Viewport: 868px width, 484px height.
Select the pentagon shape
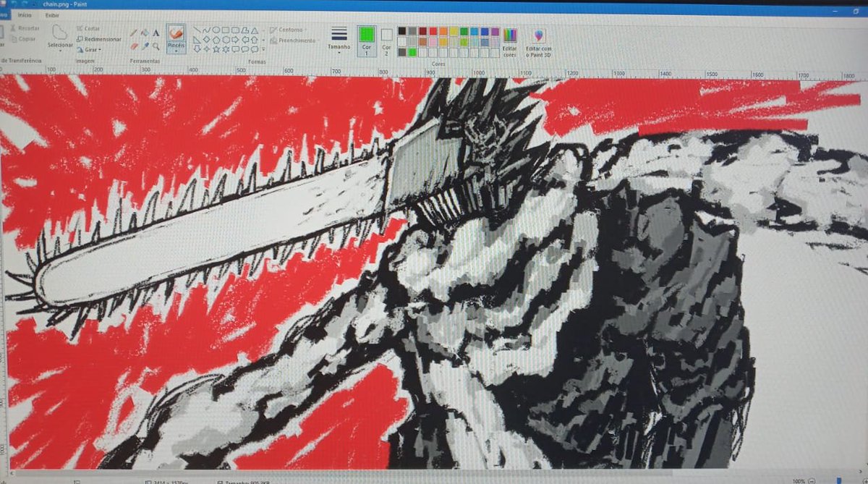[216, 40]
